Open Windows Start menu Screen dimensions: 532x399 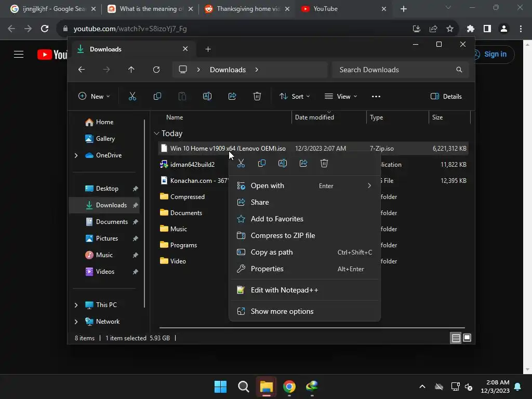(220, 387)
